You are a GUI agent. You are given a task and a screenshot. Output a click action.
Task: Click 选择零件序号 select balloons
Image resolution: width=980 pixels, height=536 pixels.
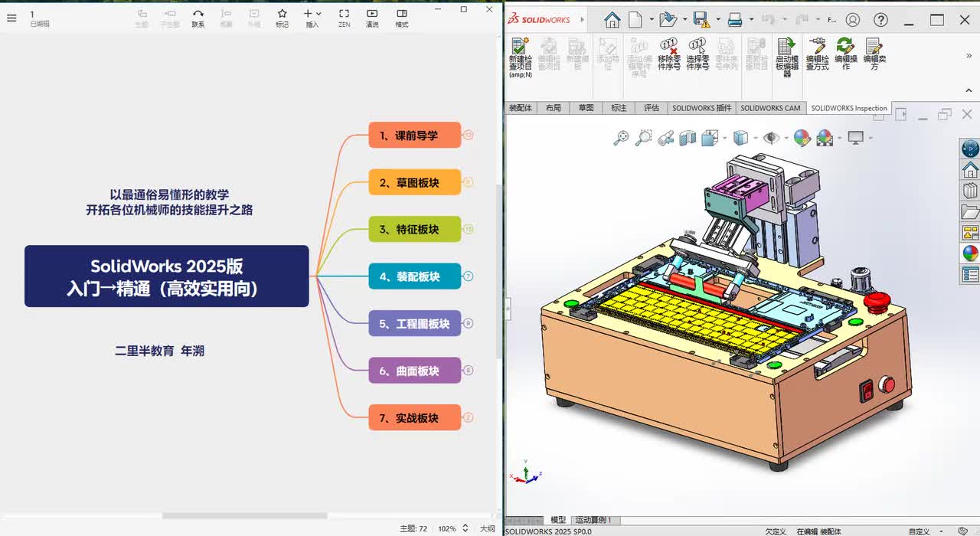pyautogui.click(x=697, y=54)
